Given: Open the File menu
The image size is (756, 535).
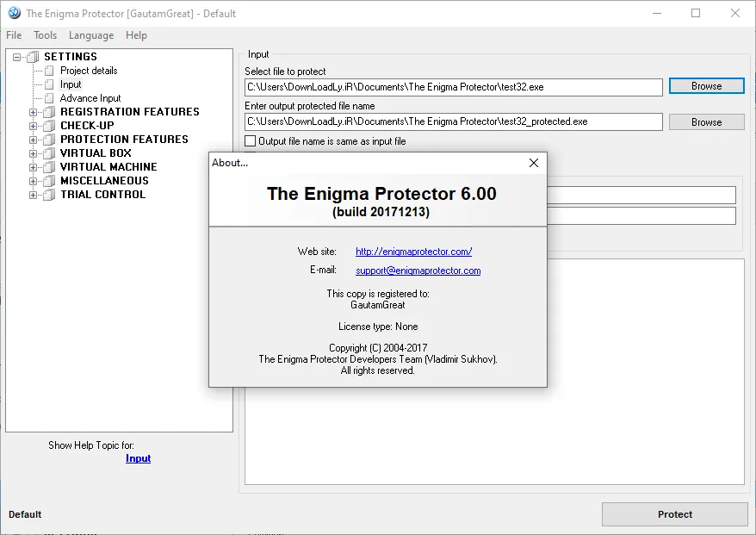Looking at the screenshot, I should tap(14, 35).
